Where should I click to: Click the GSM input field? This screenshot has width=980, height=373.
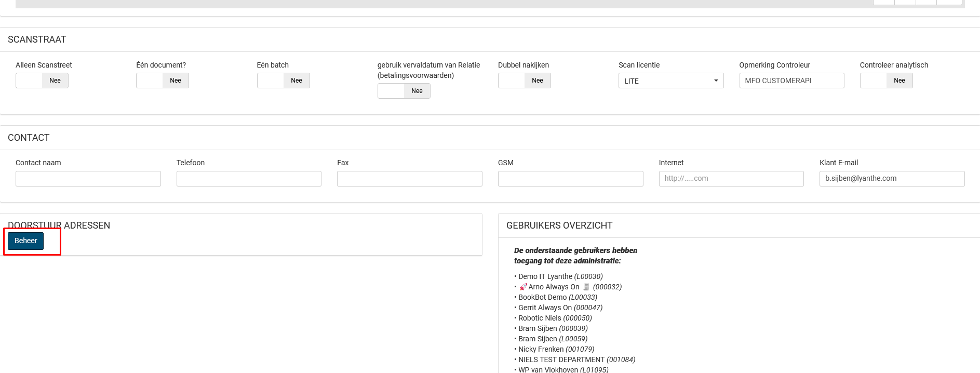tap(570, 179)
